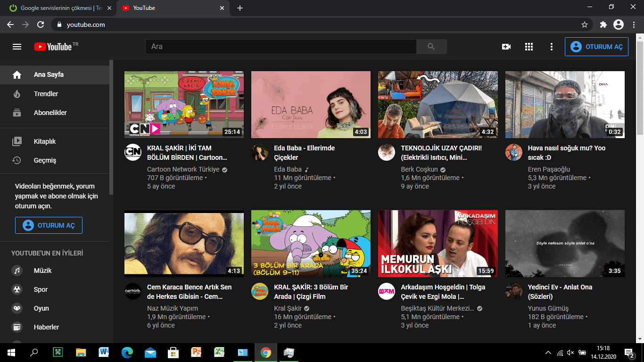
Task: Open Trendler in the sidebar
Action: (46, 94)
